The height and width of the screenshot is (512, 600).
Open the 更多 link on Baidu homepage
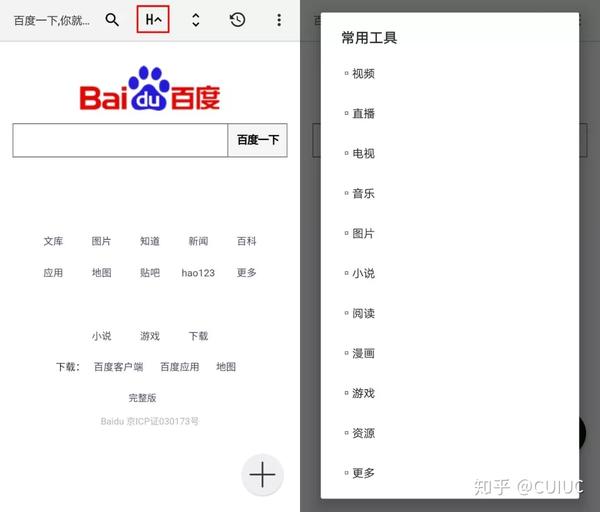click(x=246, y=273)
